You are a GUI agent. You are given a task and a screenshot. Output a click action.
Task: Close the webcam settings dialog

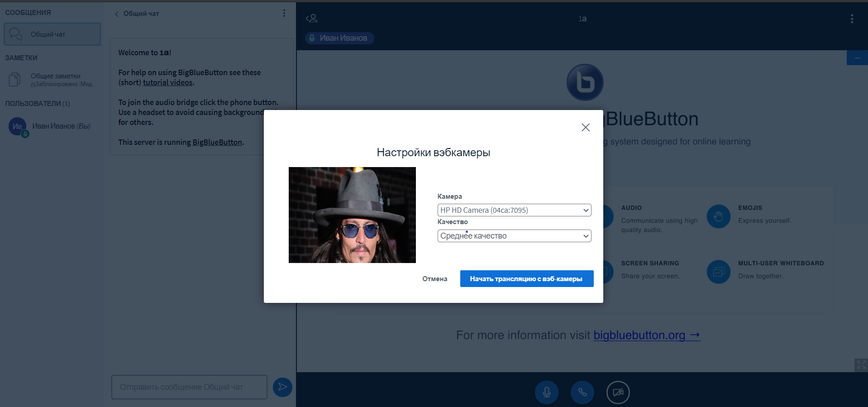pos(585,128)
